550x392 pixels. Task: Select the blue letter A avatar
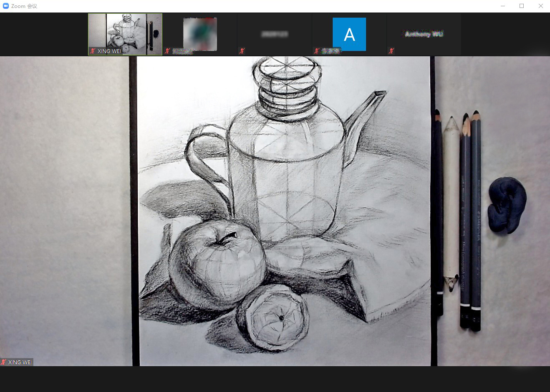pyautogui.click(x=349, y=34)
